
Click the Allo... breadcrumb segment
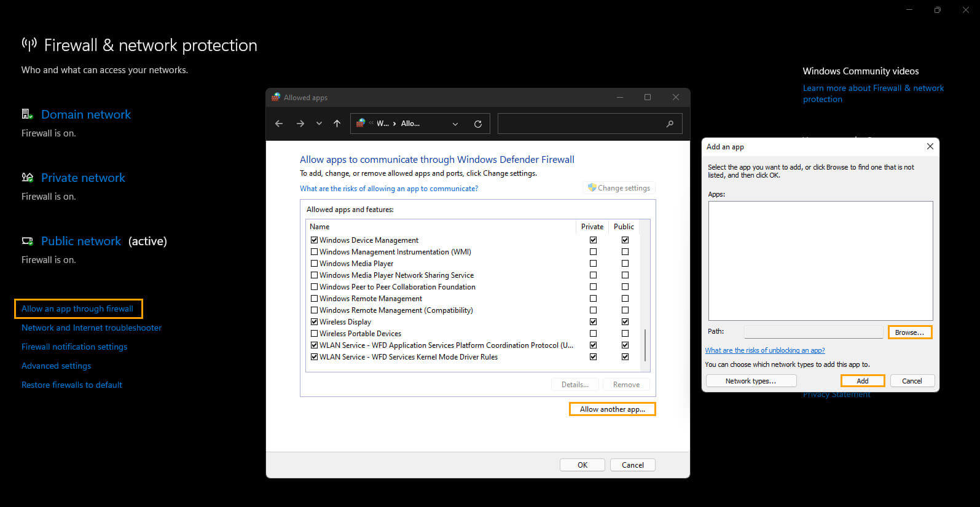coord(410,124)
